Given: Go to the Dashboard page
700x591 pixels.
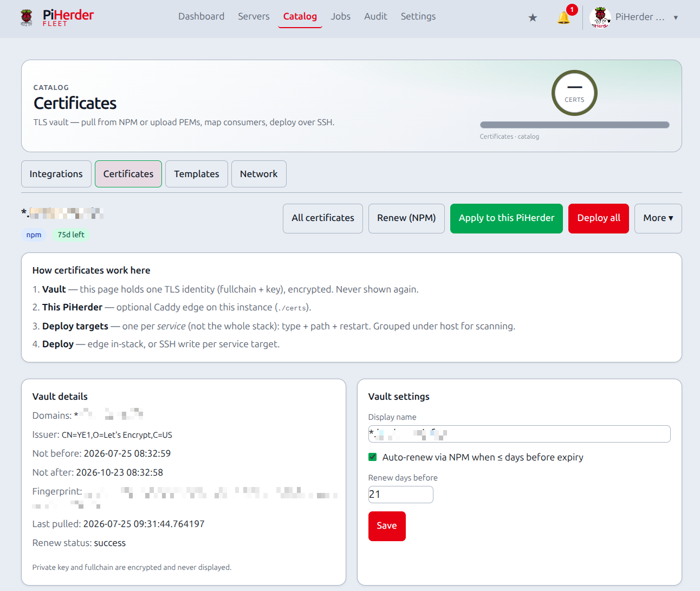Looking at the screenshot, I should point(201,16).
